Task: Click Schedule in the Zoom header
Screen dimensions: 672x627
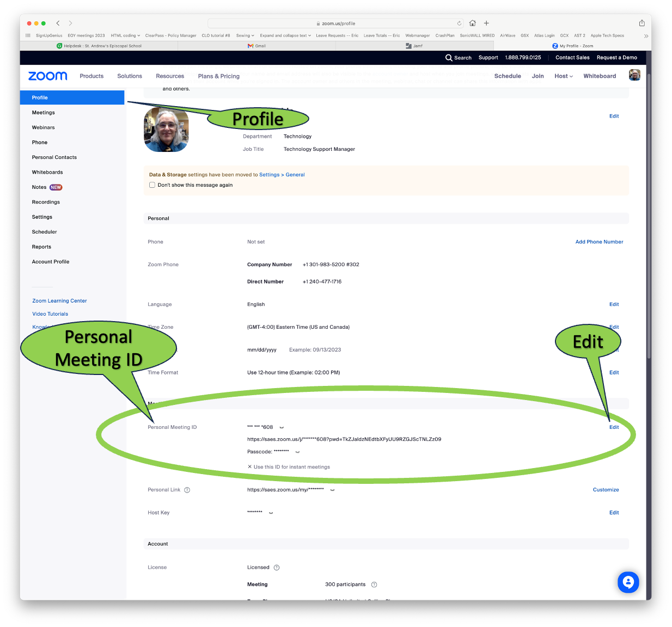Action: (508, 76)
